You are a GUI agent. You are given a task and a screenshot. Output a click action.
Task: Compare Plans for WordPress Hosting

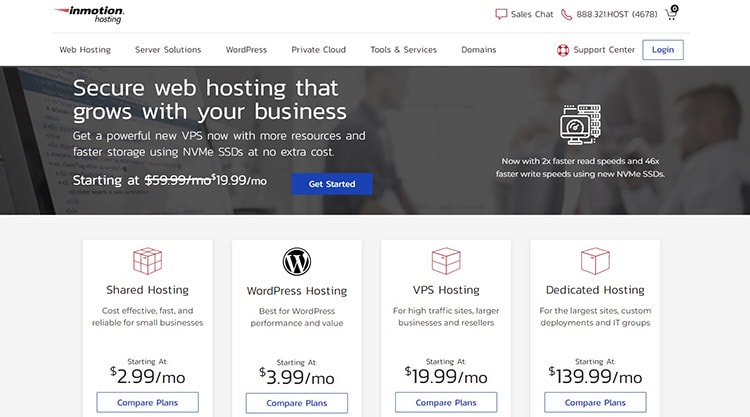coord(297,403)
